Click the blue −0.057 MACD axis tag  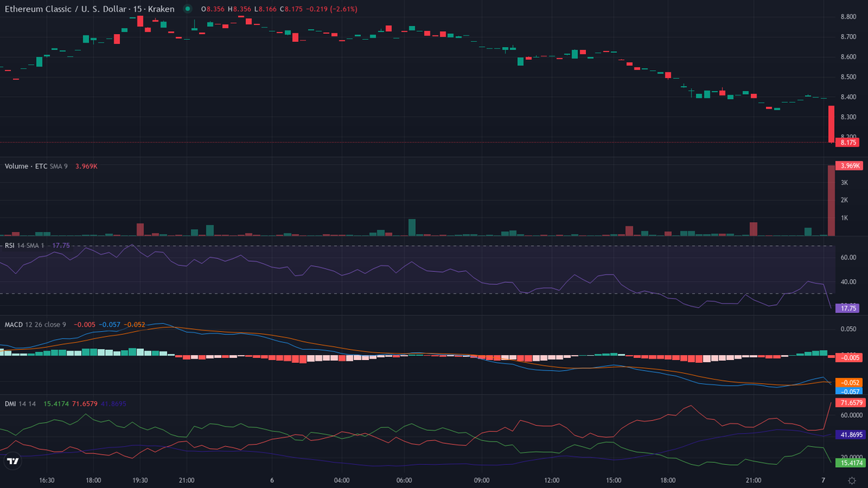(848, 390)
